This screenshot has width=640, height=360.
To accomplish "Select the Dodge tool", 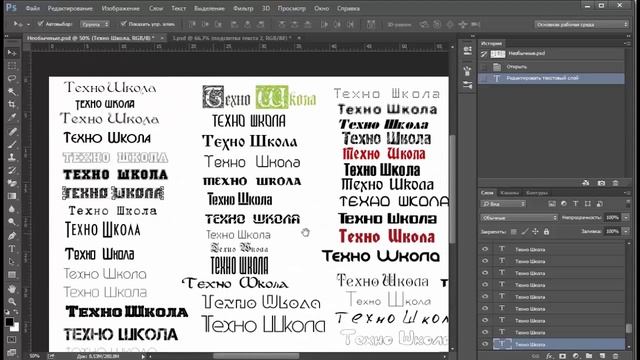I will tap(12, 222).
